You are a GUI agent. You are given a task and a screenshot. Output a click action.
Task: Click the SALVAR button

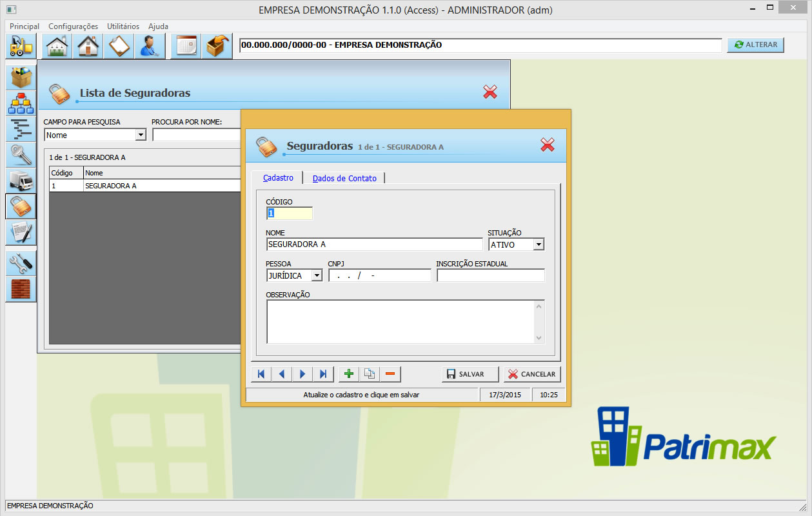point(470,374)
